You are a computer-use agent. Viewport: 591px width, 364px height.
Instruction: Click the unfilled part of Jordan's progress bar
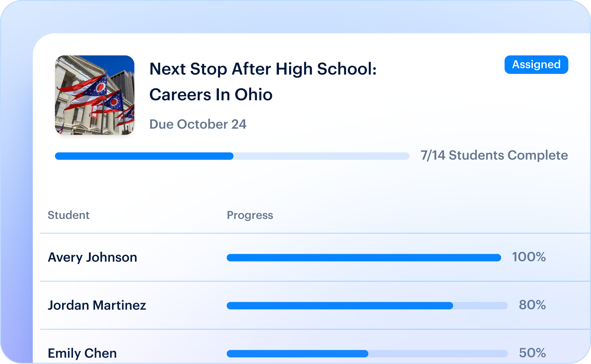pos(480,305)
